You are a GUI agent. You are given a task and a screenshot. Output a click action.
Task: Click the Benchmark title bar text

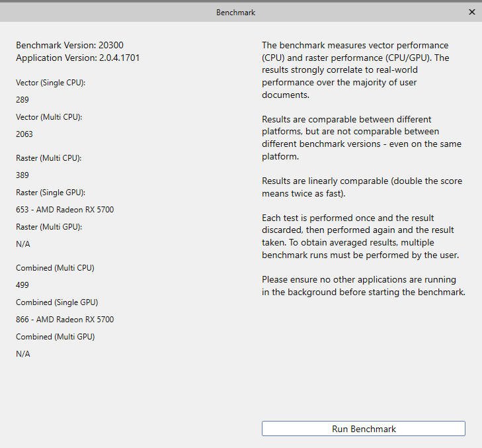235,13
